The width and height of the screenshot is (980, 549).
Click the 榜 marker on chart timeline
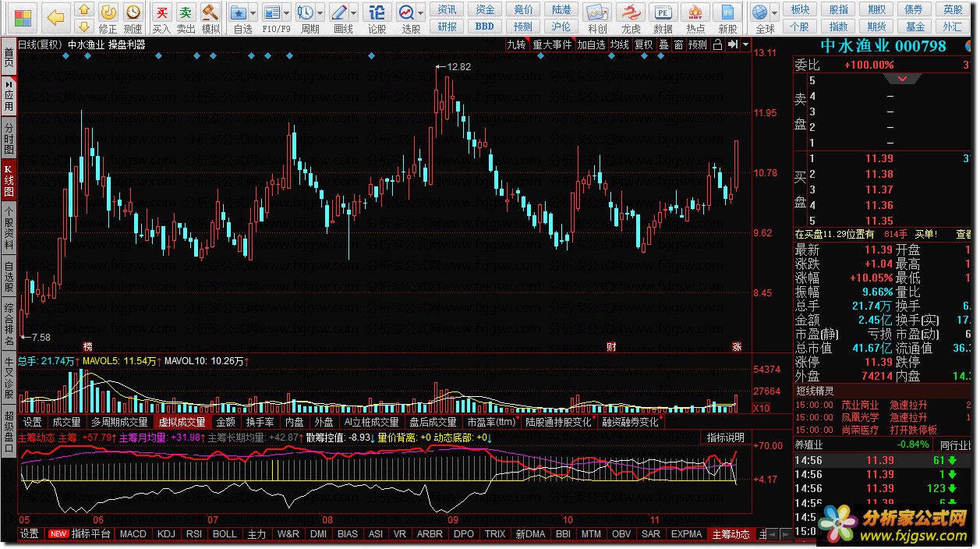click(x=87, y=346)
